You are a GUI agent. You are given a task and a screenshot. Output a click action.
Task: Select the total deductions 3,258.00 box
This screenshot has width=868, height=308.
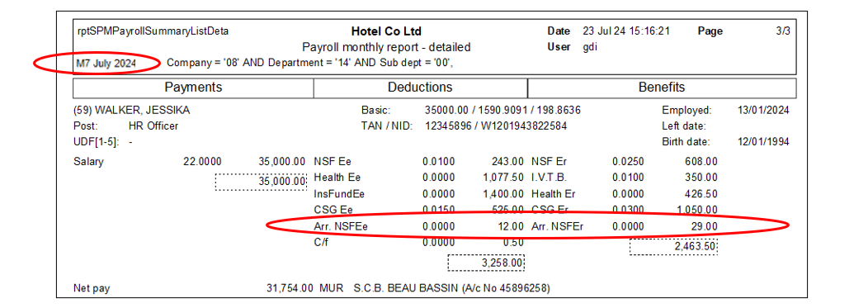point(486,263)
